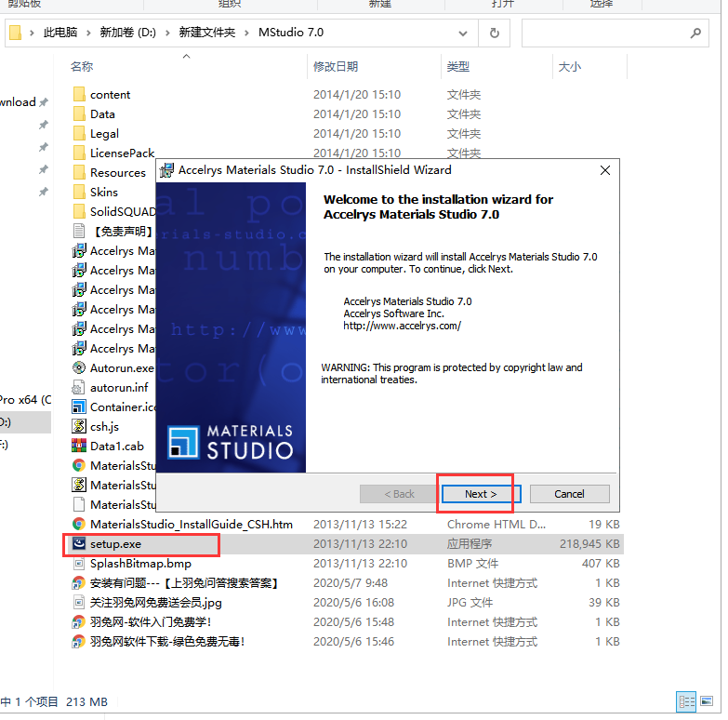The height and width of the screenshot is (720, 728).
Task: Click the 39 KB size cell
Action: [604, 602]
